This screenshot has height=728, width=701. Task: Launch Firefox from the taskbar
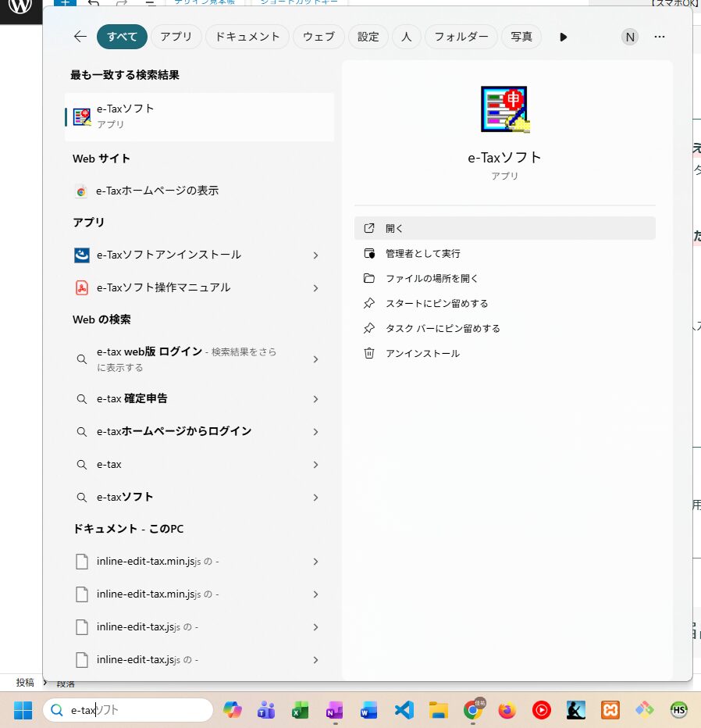pyautogui.click(x=507, y=710)
